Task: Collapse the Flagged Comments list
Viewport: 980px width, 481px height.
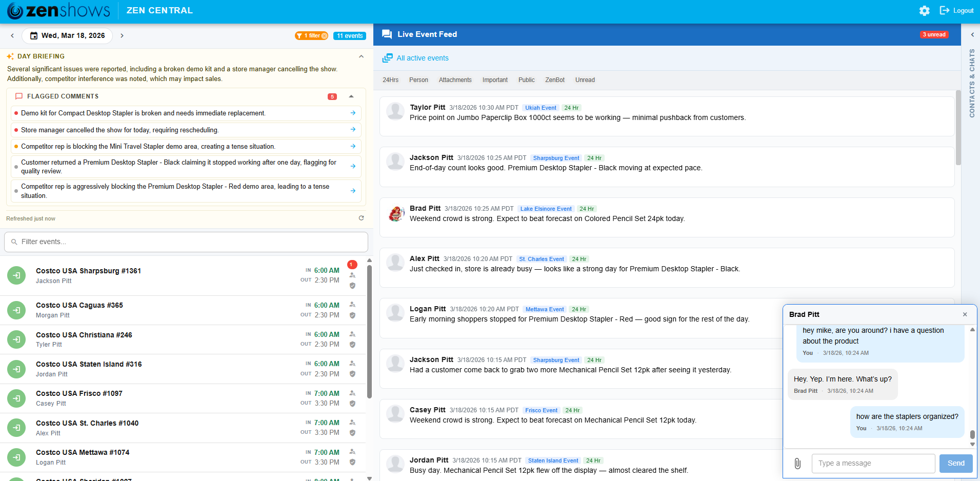Action: [351, 96]
